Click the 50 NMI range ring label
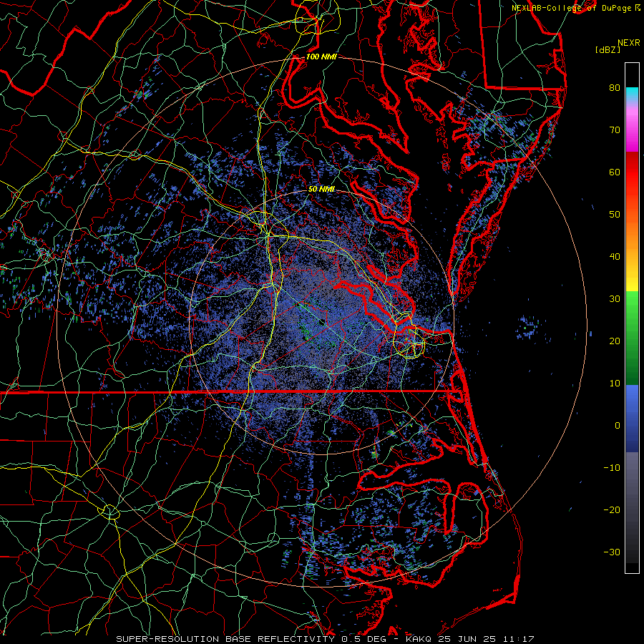 [x=321, y=190]
